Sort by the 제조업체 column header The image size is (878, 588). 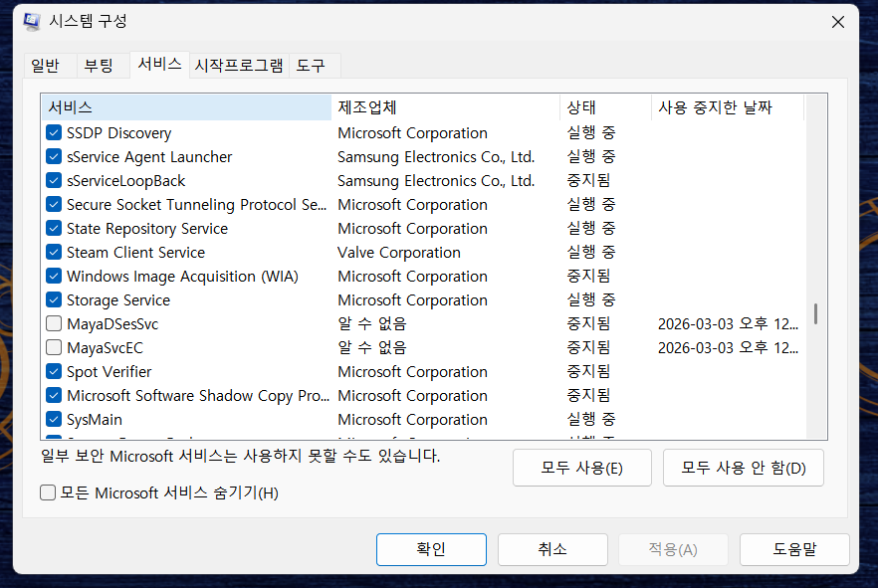coord(446,107)
